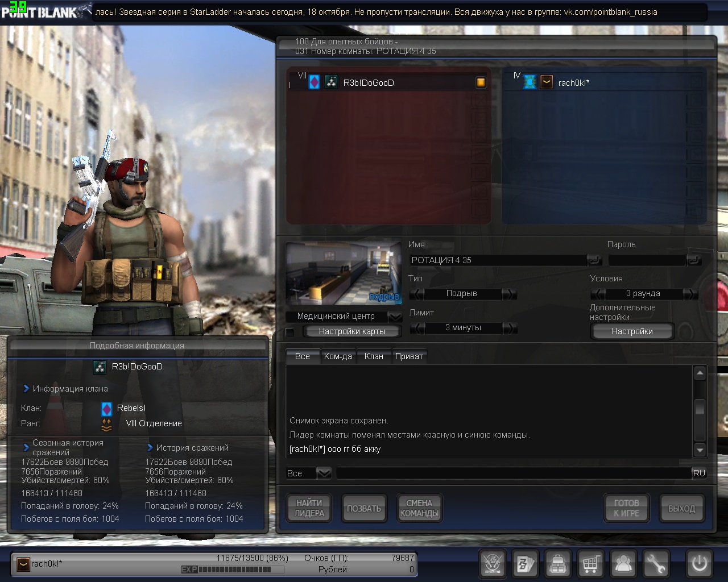This screenshot has height=582, width=728.
Task: Click the Готов к игре button
Action: 626,508
